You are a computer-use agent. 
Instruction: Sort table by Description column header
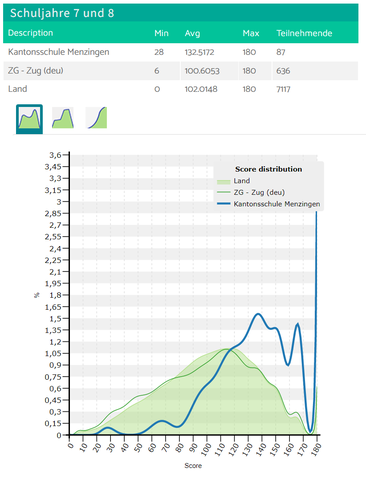coord(30,33)
